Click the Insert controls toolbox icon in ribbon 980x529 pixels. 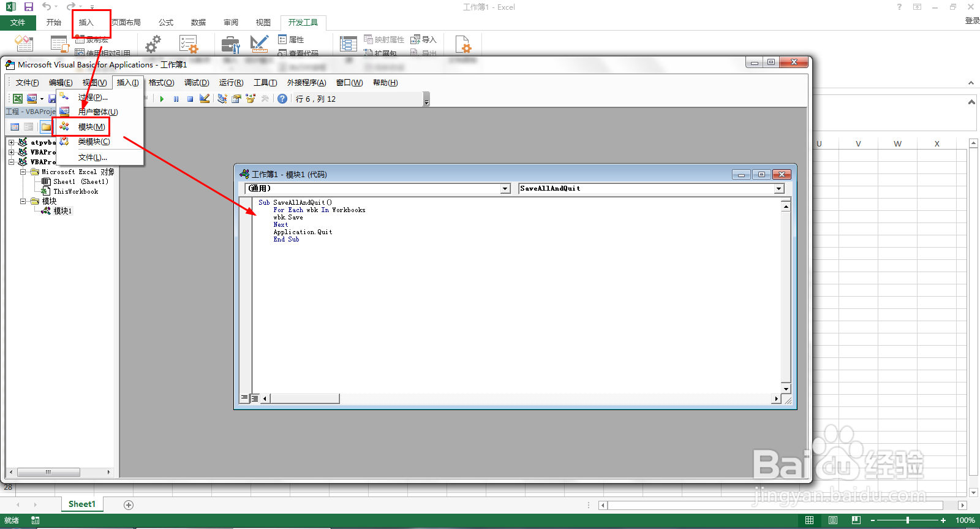[x=230, y=44]
